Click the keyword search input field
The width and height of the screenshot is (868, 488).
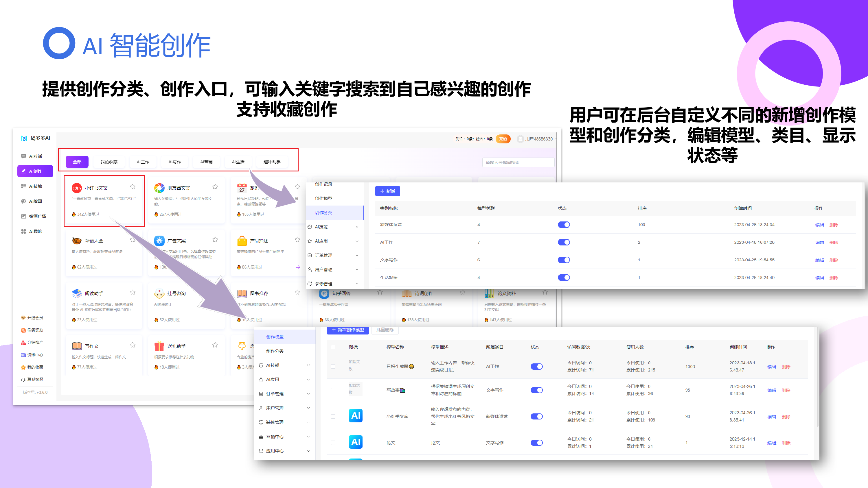[x=518, y=162]
